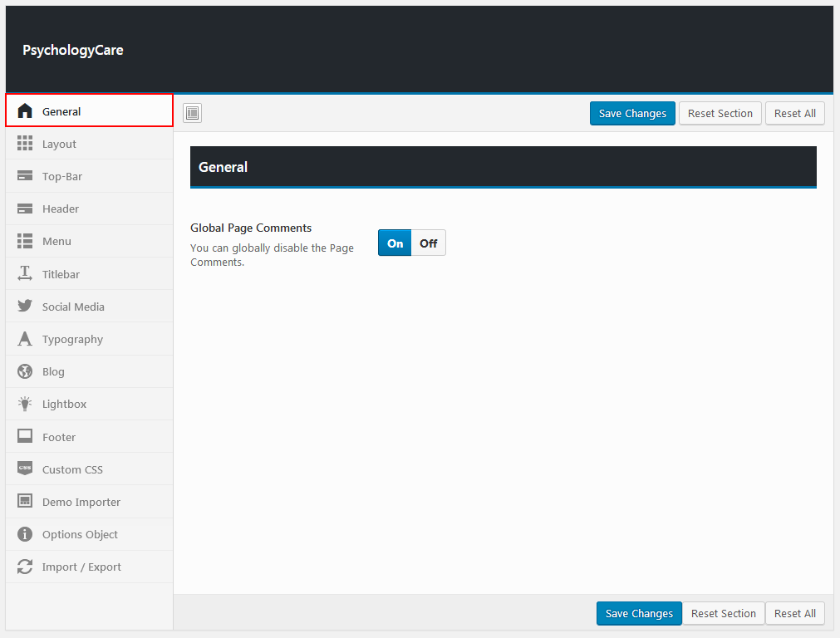This screenshot has width=840, height=638.
Task: Set Global Page Comments to On
Action: (x=395, y=243)
